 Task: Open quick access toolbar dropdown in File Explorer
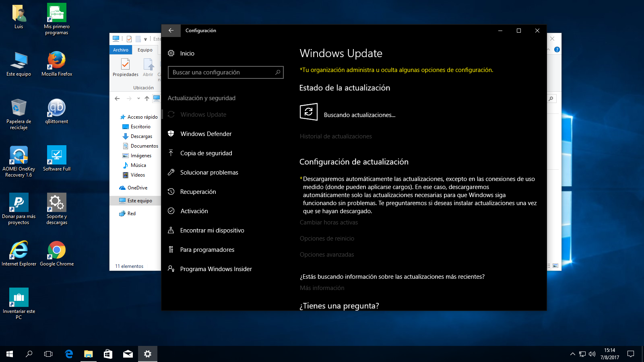coord(145,39)
